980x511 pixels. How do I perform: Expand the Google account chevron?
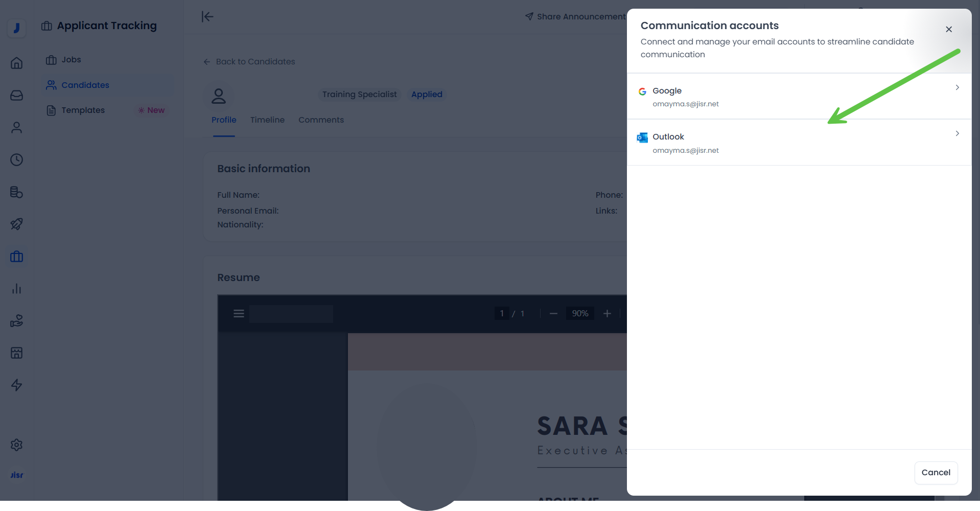[x=957, y=87]
